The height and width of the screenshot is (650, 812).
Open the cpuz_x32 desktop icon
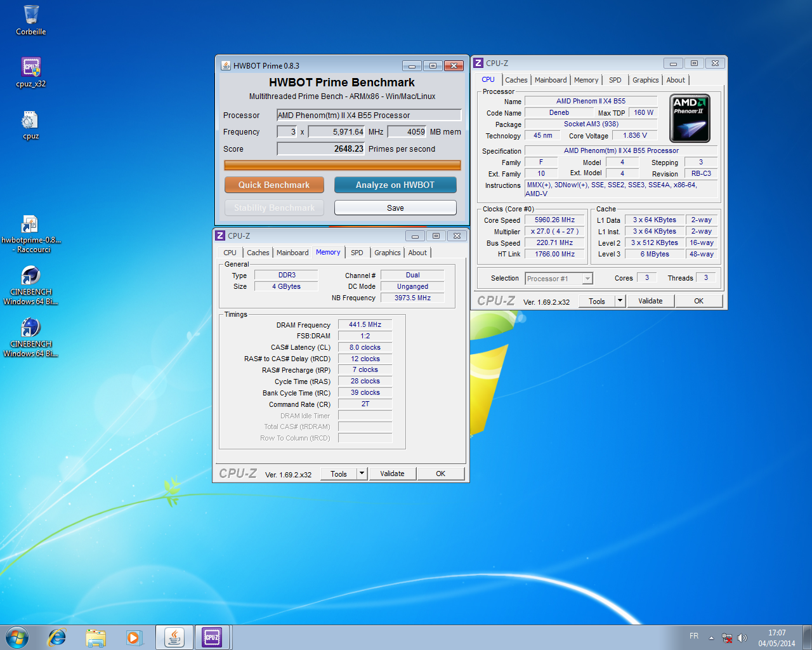pos(30,72)
